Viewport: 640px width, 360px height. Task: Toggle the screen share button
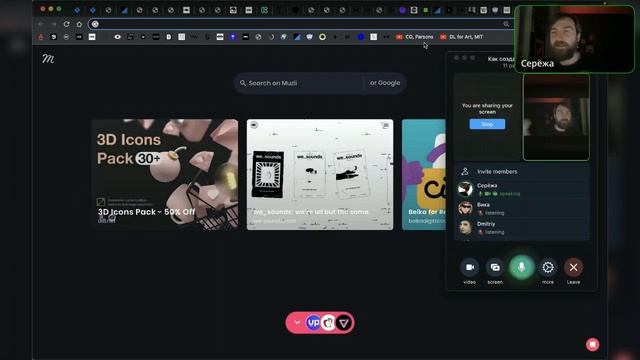pos(495,267)
